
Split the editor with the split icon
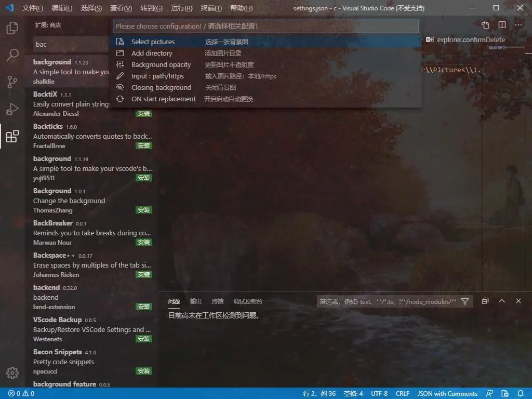pyautogui.click(x=502, y=25)
